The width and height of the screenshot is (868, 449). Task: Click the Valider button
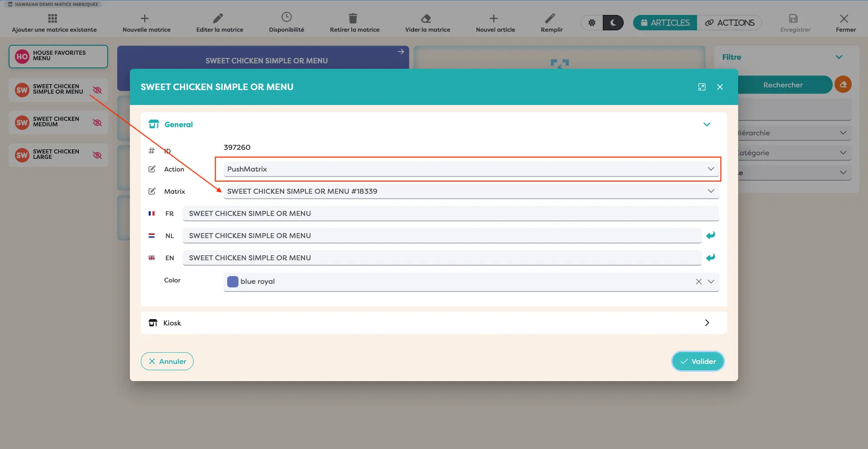click(x=698, y=361)
